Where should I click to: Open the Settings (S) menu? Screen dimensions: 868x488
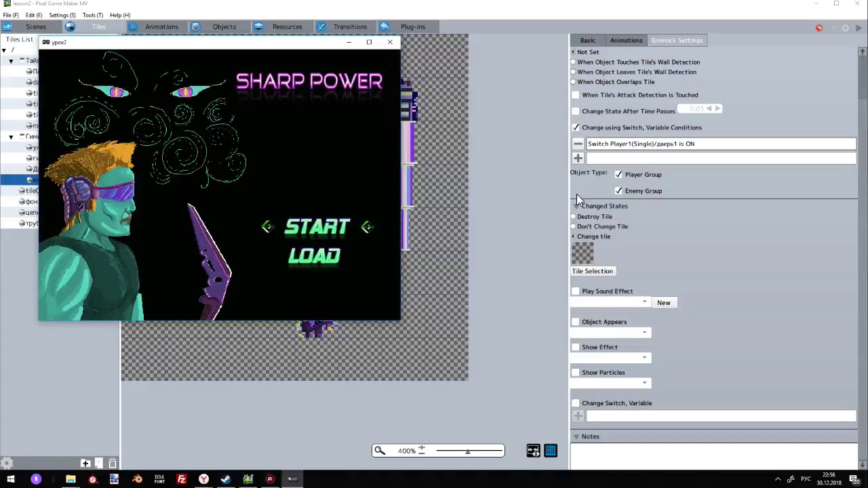click(x=62, y=15)
